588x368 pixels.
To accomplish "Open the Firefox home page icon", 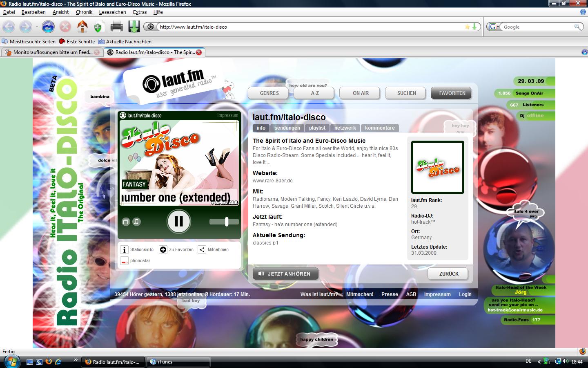I will pyautogui.click(x=82, y=27).
